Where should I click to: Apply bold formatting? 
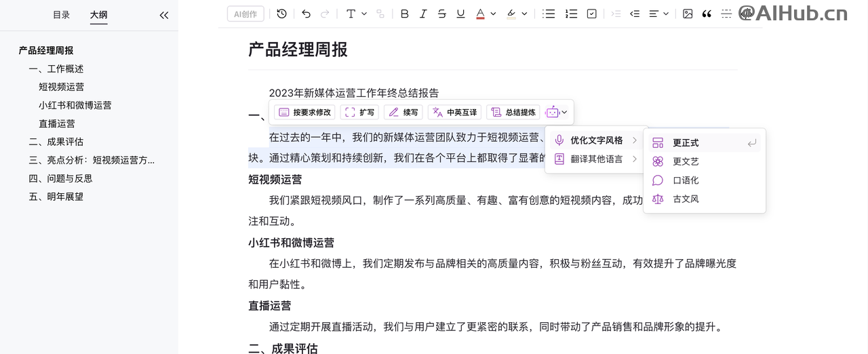tap(405, 14)
